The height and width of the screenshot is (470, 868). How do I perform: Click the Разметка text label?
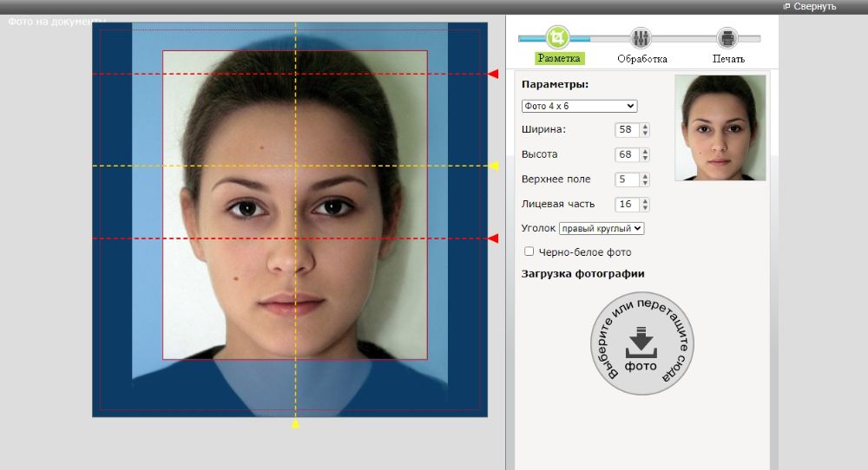point(560,59)
